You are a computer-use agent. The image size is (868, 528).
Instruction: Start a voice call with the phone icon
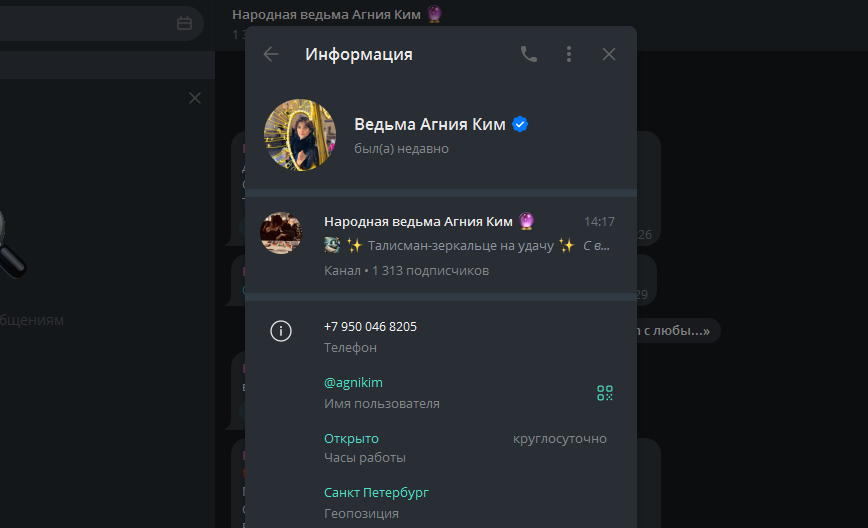(529, 54)
